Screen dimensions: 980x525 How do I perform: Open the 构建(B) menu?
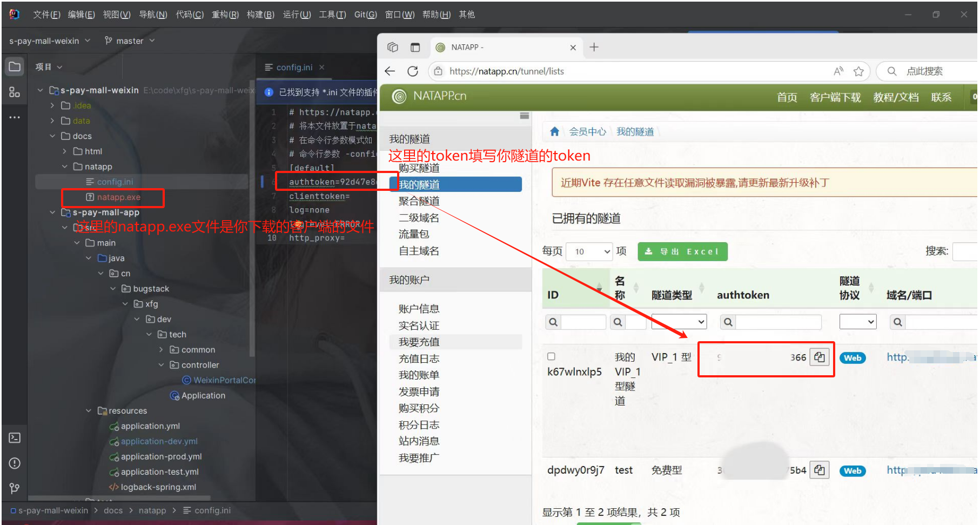point(260,15)
